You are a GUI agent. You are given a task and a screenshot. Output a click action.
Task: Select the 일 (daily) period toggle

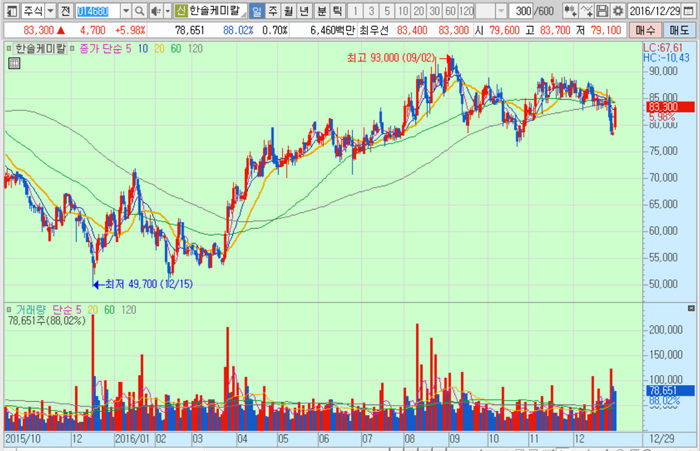257,10
